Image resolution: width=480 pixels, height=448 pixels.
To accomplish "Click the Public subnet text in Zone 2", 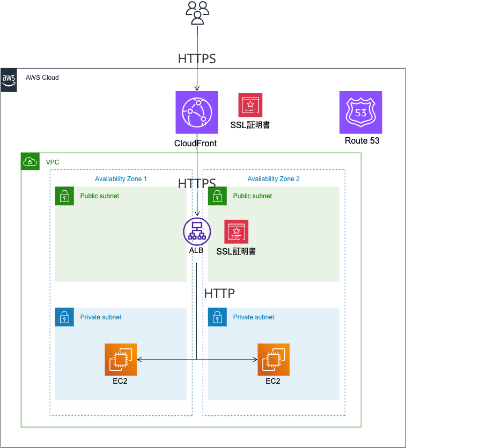I will coord(253,196).
